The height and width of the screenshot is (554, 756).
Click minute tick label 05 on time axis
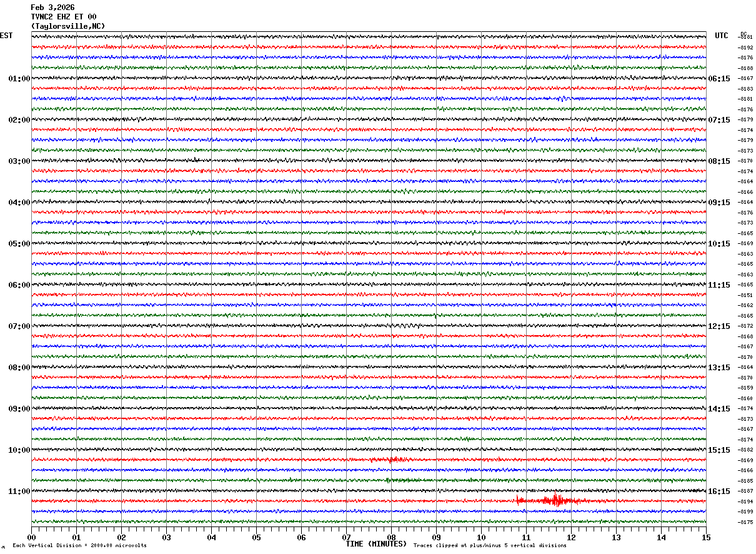coord(256,537)
